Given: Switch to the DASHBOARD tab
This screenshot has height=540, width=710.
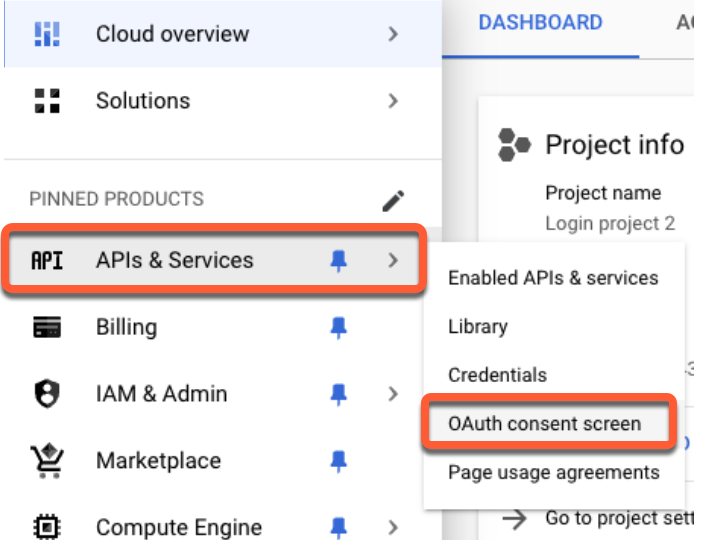Looking at the screenshot, I should tap(540, 23).
